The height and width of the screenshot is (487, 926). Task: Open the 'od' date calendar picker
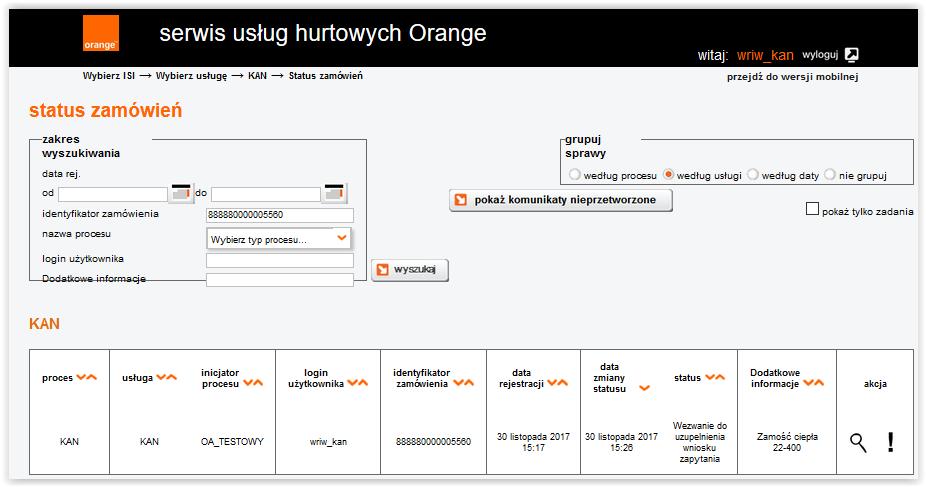181,192
